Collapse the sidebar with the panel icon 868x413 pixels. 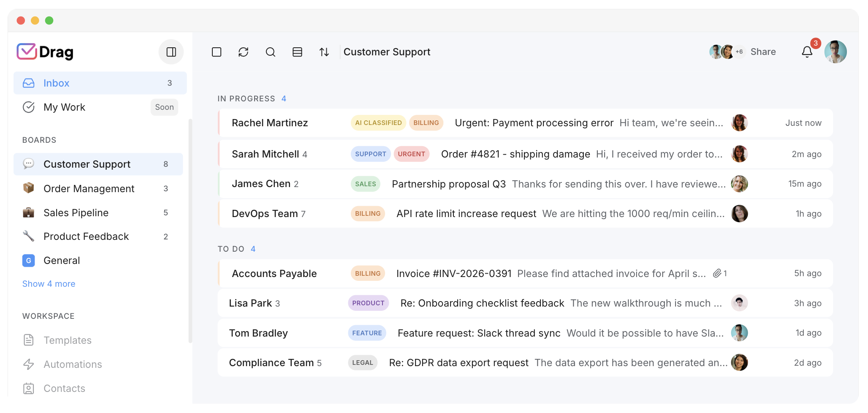coord(171,52)
